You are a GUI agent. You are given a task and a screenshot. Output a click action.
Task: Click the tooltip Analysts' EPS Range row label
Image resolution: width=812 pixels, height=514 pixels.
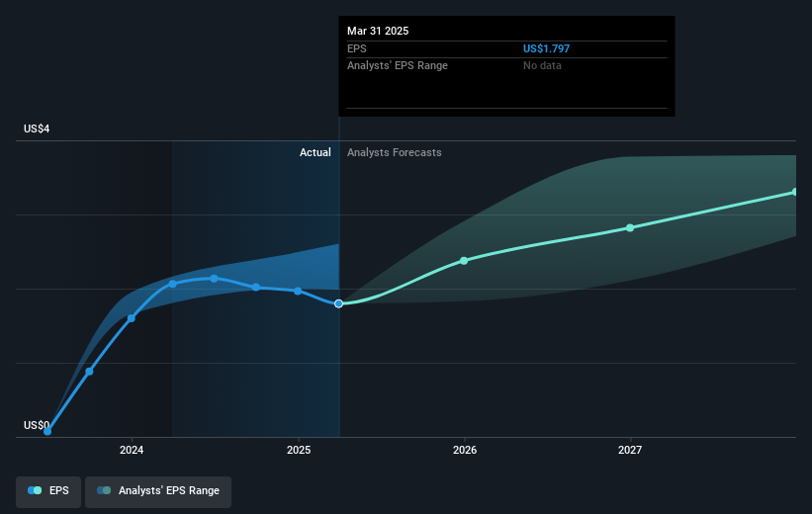(398, 66)
